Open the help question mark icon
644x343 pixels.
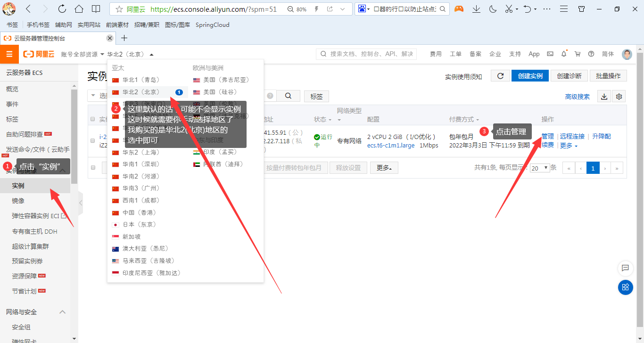pyautogui.click(x=592, y=54)
